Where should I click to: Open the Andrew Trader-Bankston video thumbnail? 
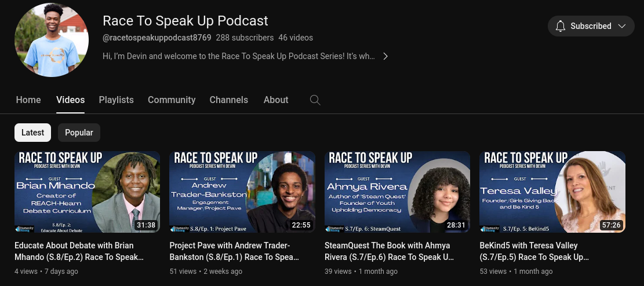[242, 192]
